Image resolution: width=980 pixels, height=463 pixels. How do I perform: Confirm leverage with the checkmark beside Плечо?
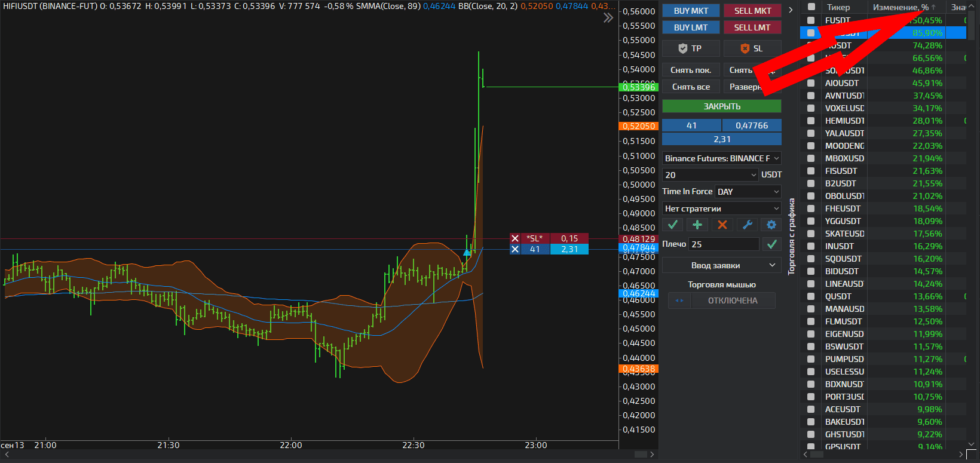[x=772, y=244]
